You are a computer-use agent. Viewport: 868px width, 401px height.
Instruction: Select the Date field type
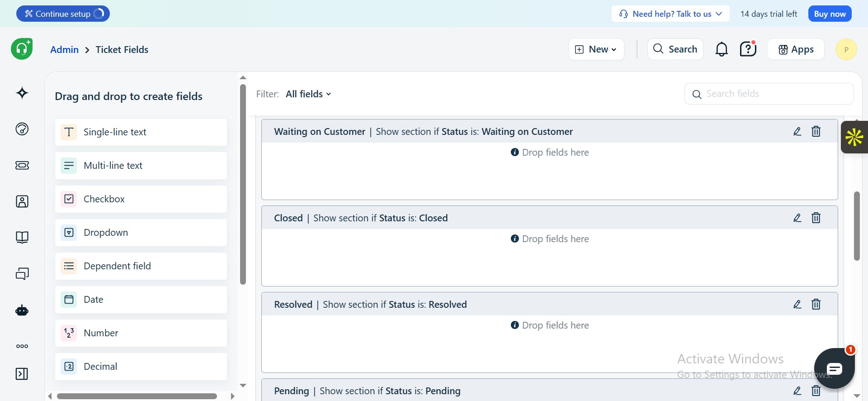click(x=141, y=300)
